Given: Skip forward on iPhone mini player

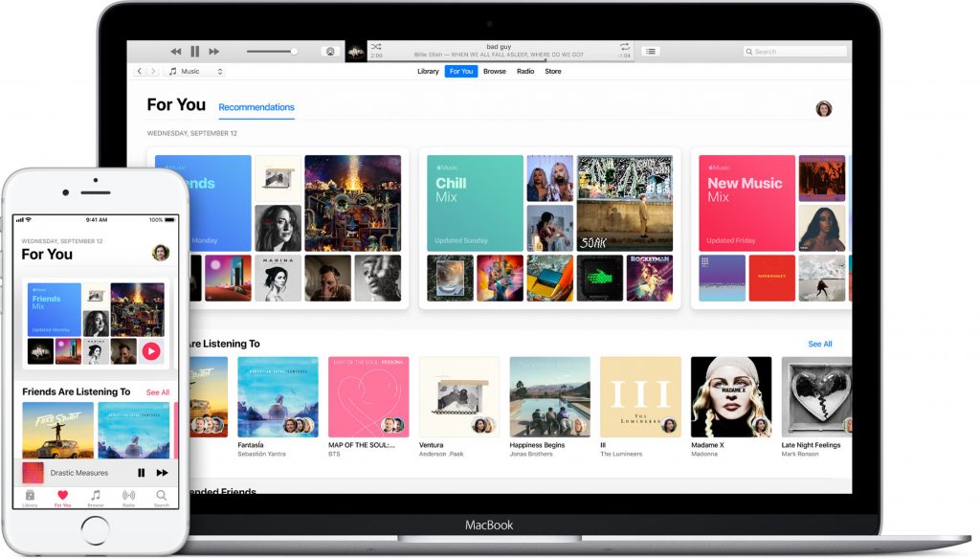Looking at the screenshot, I should pos(162,473).
